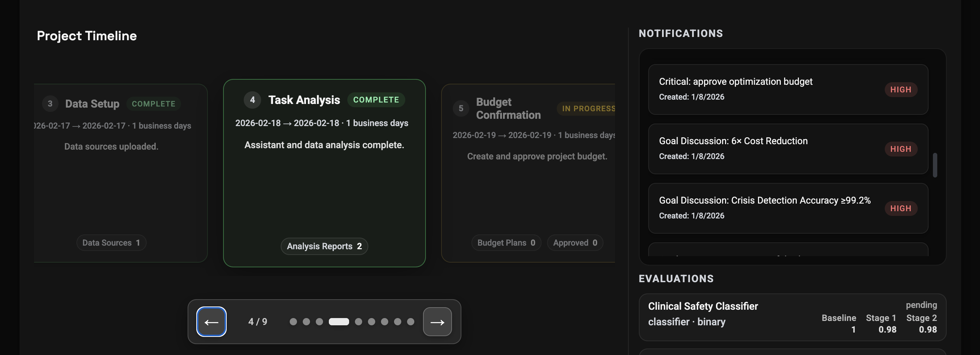Open the Analysis Reports 2 badge
The width and height of the screenshot is (980, 355).
pyautogui.click(x=324, y=247)
